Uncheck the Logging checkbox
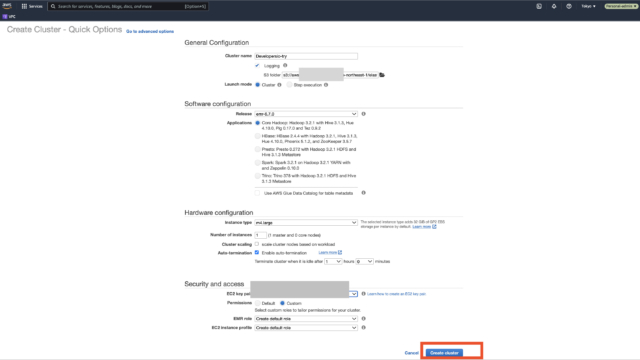The width and height of the screenshot is (640, 360). [x=257, y=65]
